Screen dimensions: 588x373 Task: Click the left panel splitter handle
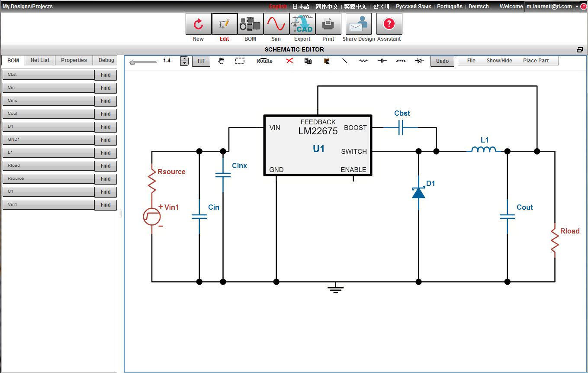point(121,214)
